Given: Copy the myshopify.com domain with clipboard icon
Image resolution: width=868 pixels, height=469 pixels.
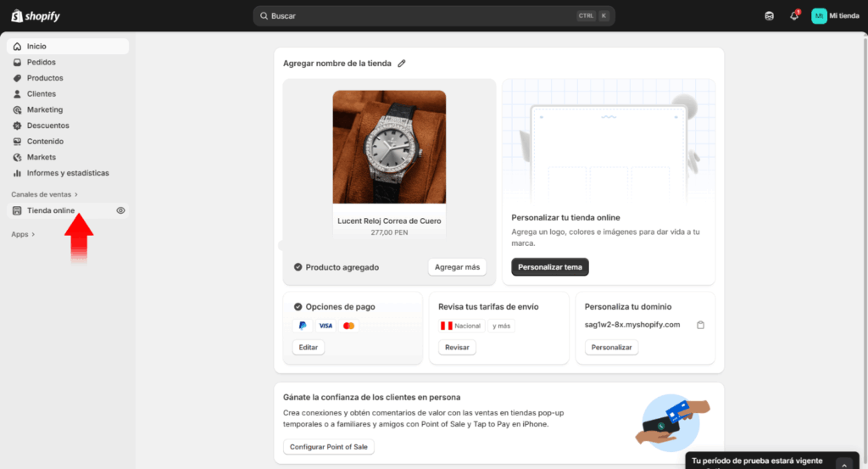Looking at the screenshot, I should (700, 325).
